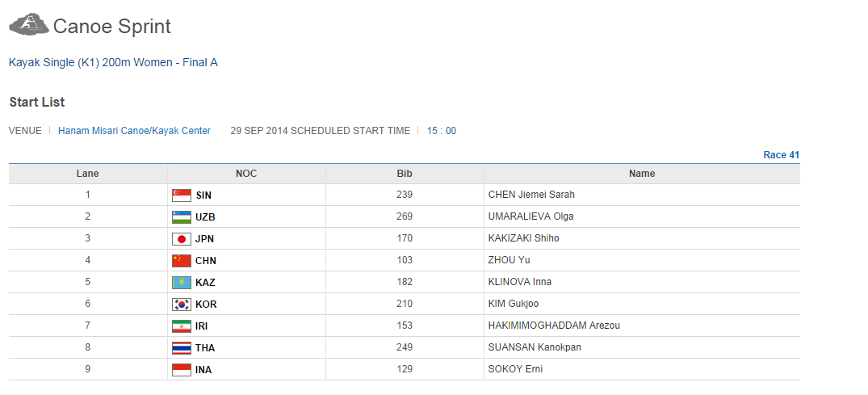This screenshot has width=868, height=395.
Task: Select athlete name KLINOVA Inna
Action: (x=520, y=282)
